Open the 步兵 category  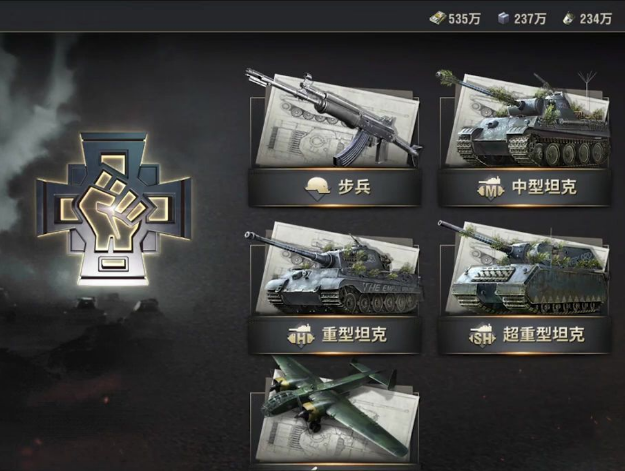point(334,187)
